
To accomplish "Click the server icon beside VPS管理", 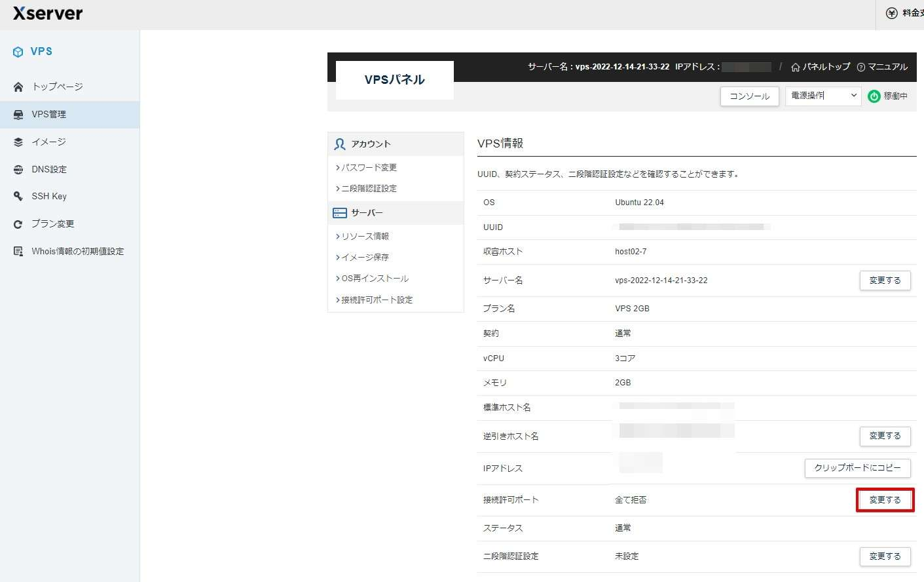I will click(x=18, y=114).
